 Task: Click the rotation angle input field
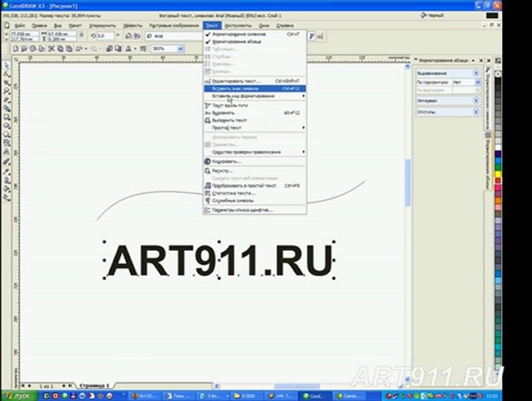(105, 36)
